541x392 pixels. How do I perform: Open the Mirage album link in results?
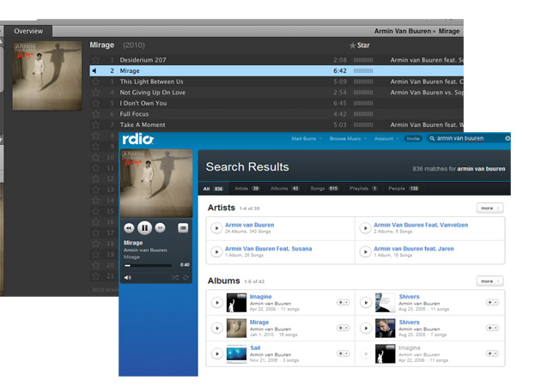pos(259,323)
